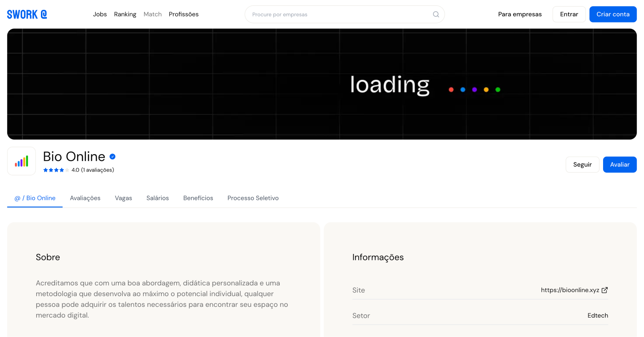Viewport: 644px width, 337px height.
Task: Click the Bio Online company logo
Action: [21, 161]
